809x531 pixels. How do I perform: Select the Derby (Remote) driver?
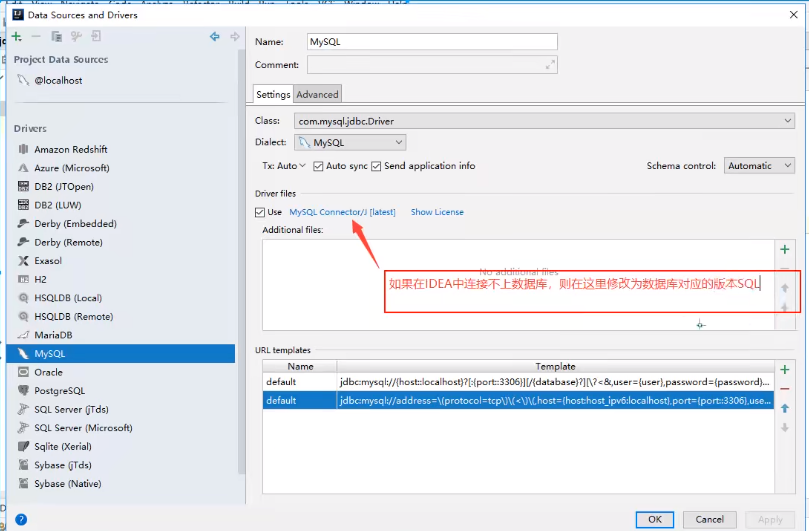(121, 242)
